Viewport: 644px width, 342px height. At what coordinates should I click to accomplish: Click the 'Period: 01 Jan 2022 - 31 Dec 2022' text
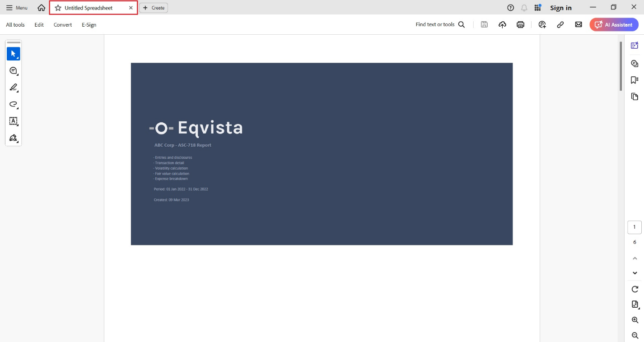181,189
